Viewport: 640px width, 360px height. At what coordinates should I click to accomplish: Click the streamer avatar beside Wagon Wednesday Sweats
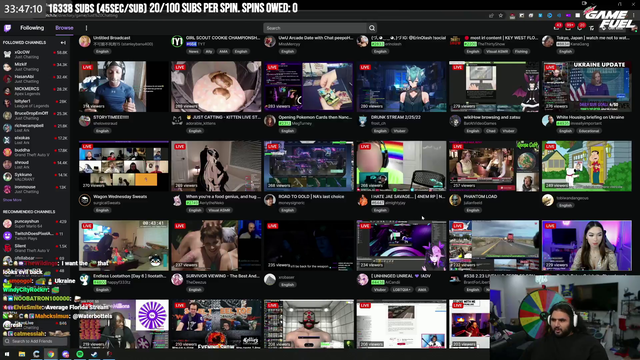84,200
